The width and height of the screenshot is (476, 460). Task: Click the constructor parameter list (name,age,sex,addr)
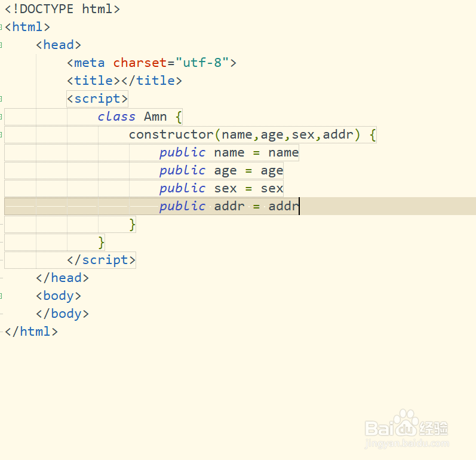pyautogui.click(x=287, y=134)
